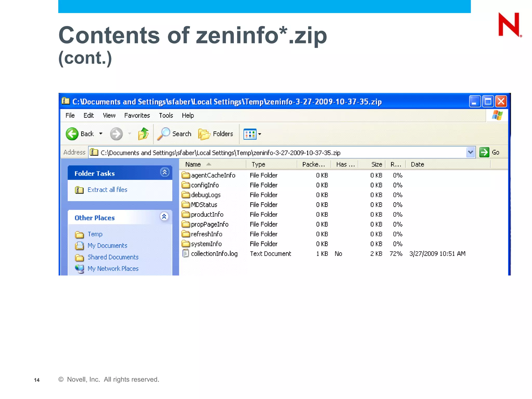Click the Up folder icon
The height and width of the screenshot is (399, 532).
point(143,134)
